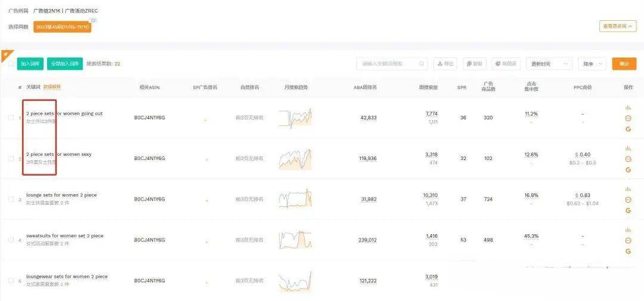Check the box for row 1 'going out'
The width and height of the screenshot is (644, 301).
tap(11, 118)
